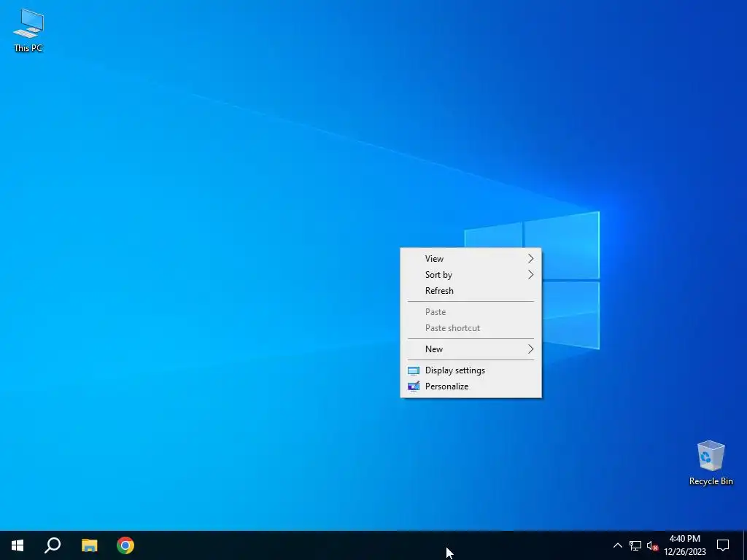Click the greyed-out Paste shortcut entry

pos(471,328)
